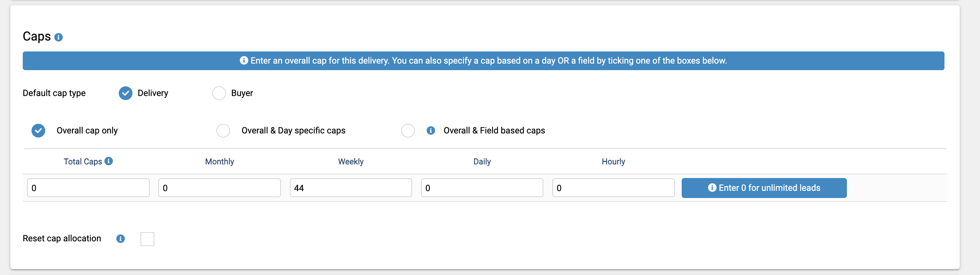
Task: Select the Buyer cap type radio
Action: point(219,93)
